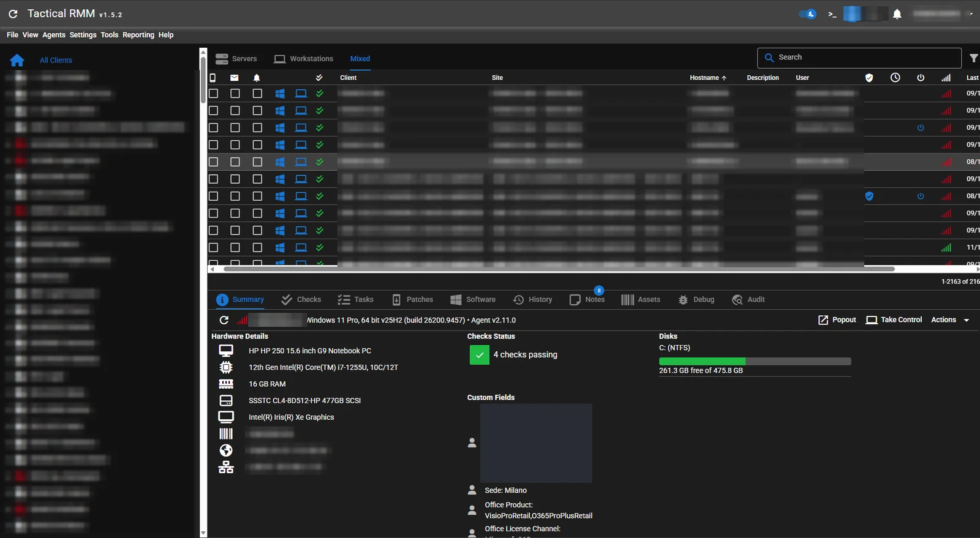Select the Mixed tab
Screen dimensions: 980x538
(360, 59)
